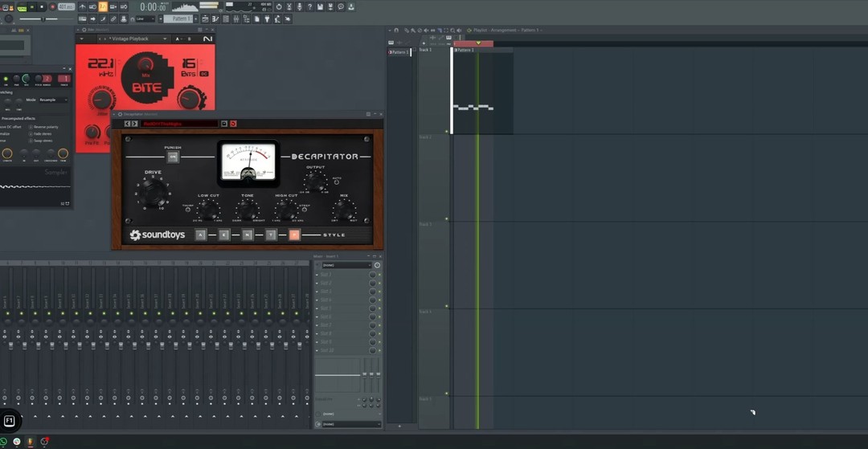Adjust the Jitter knob in Bite

101,100
